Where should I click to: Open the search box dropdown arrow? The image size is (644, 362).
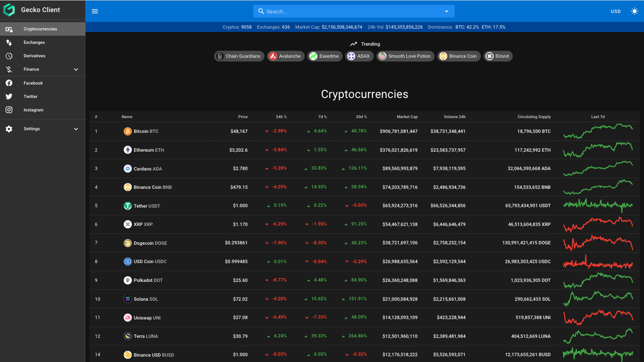[x=446, y=11]
